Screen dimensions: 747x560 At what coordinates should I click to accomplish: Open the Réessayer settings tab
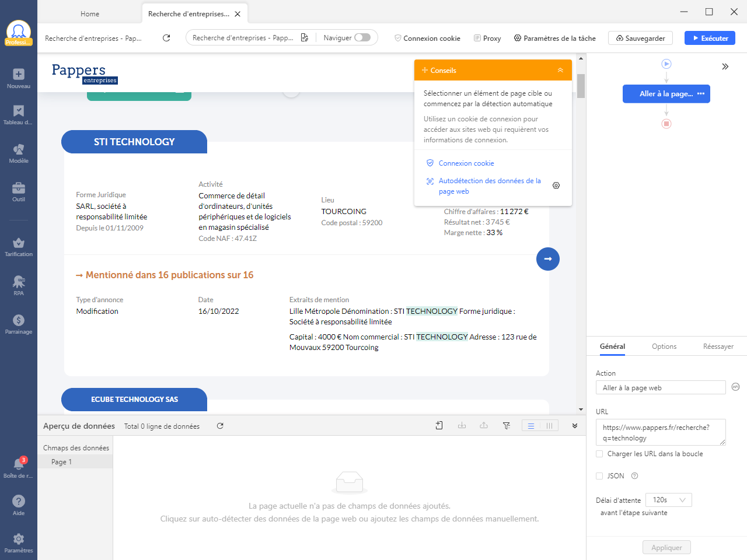[x=718, y=346]
